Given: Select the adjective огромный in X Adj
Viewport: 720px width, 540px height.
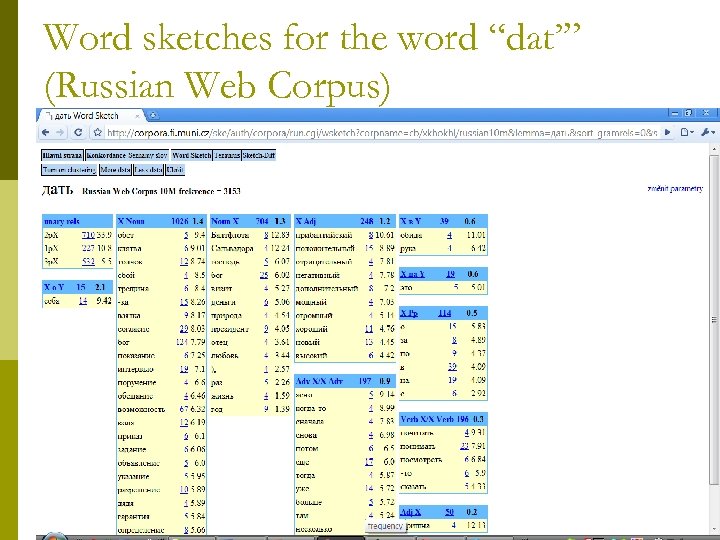Looking at the screenshot, I should pyautogui.click(x=314, y=315).
